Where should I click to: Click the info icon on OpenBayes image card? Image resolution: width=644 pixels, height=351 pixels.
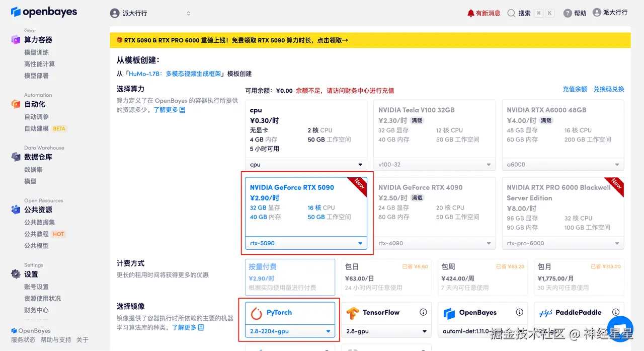(520, 312)
